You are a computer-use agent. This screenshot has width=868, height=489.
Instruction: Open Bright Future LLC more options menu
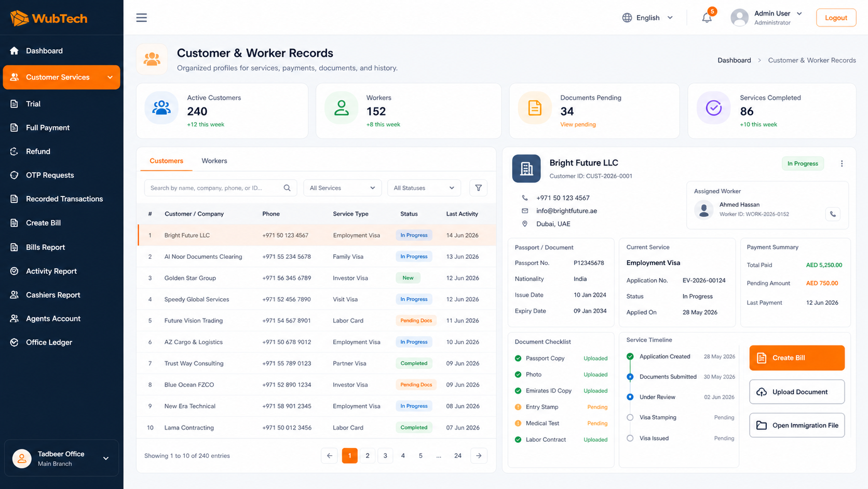click(x=842, y=164)
